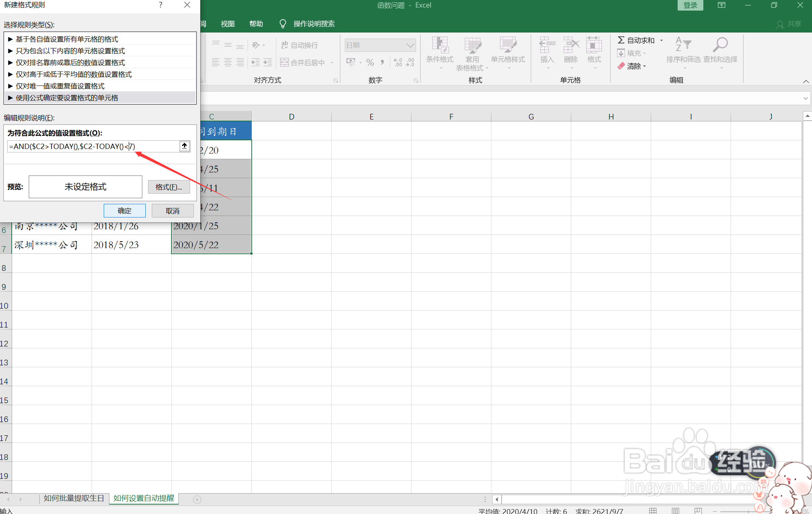Click the percent style icon
This screenshot has height=514, width=812.
coord(370,62)
